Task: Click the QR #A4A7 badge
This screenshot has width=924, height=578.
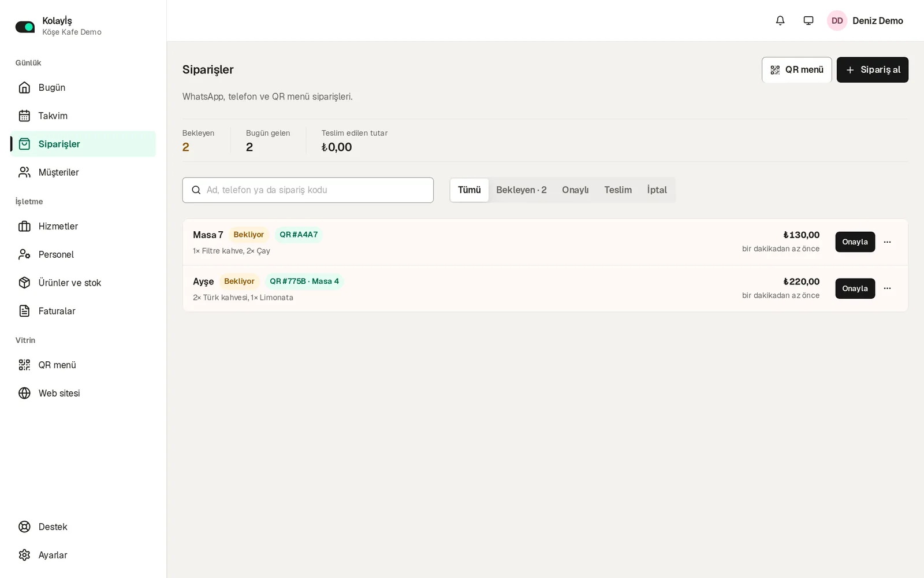Action: [x=299, y=235]
